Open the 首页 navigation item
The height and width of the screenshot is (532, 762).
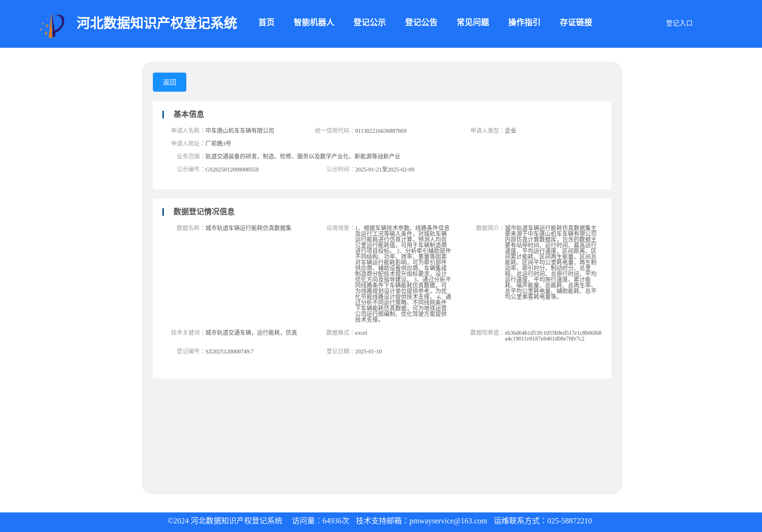pyautogui.click(x=266, y=22)
